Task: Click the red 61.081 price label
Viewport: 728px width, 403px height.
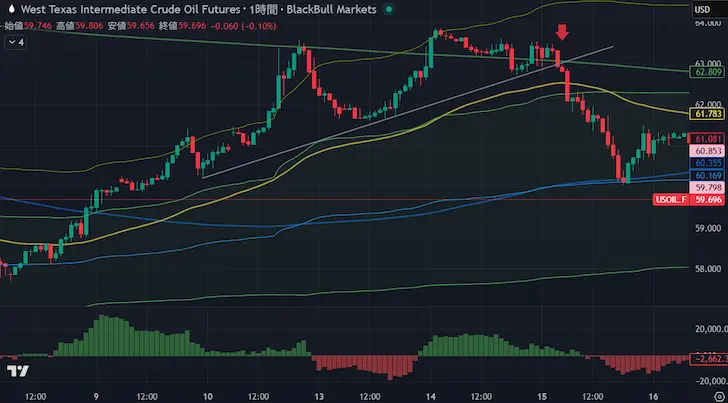Action: 707,138
